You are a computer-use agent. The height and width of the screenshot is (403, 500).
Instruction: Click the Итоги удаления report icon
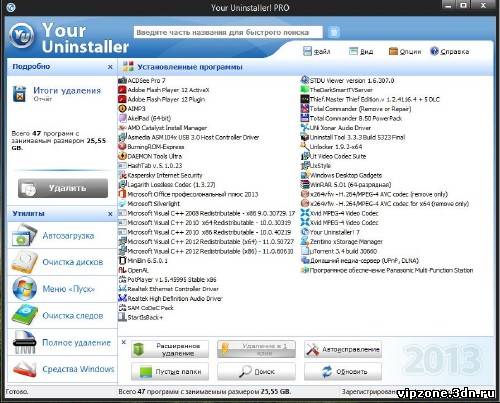click(20, 94)
